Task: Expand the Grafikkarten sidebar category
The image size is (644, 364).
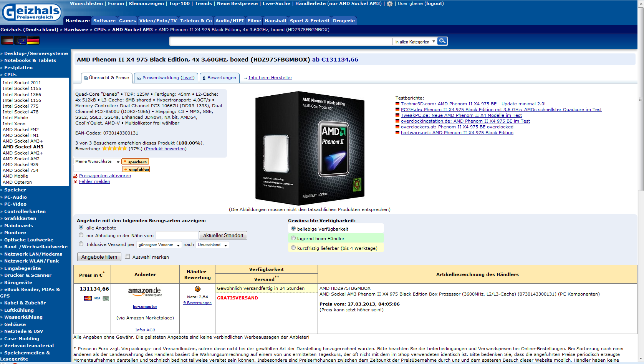Action: (20, 218)
